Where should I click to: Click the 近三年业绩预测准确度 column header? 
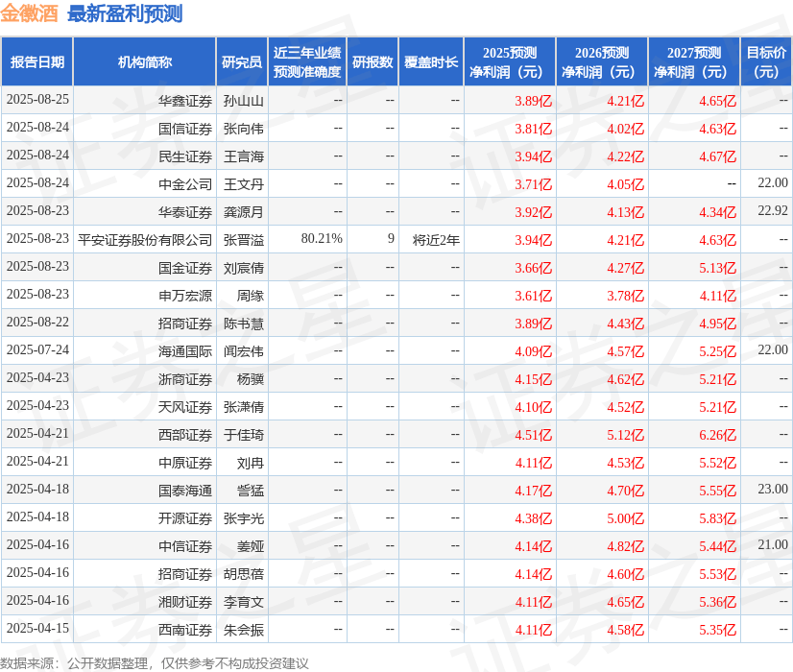coord(306,61)
